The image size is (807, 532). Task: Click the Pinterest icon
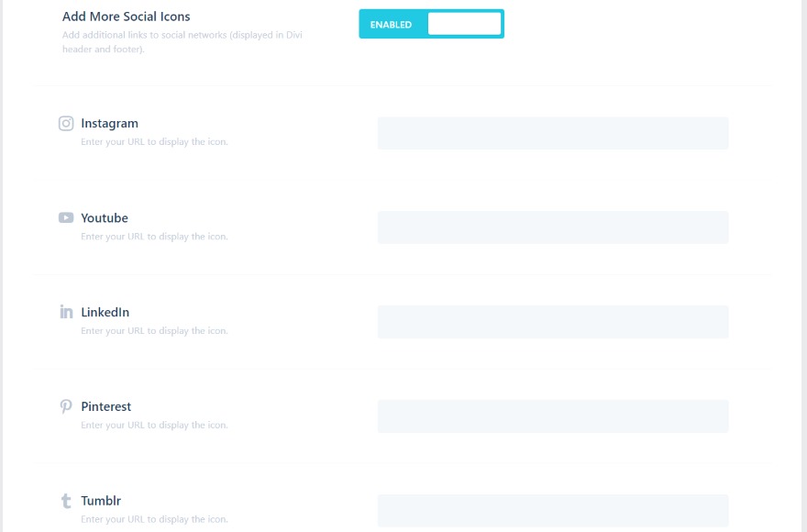point(66,406)
